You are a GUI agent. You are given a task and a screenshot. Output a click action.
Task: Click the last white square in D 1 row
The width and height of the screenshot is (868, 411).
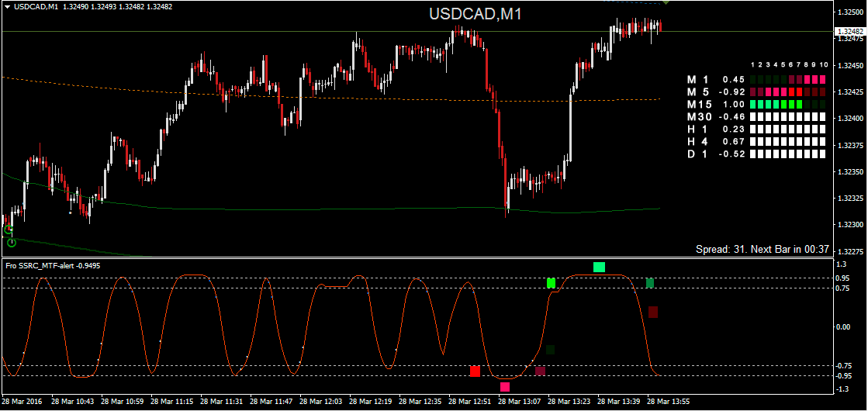pos(822,154)
